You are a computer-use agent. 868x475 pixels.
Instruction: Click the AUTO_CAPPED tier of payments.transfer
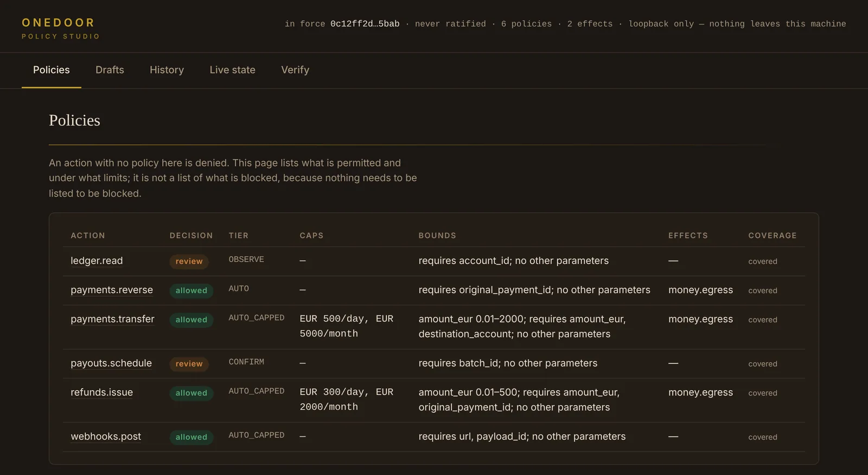(x=257, y=318)
